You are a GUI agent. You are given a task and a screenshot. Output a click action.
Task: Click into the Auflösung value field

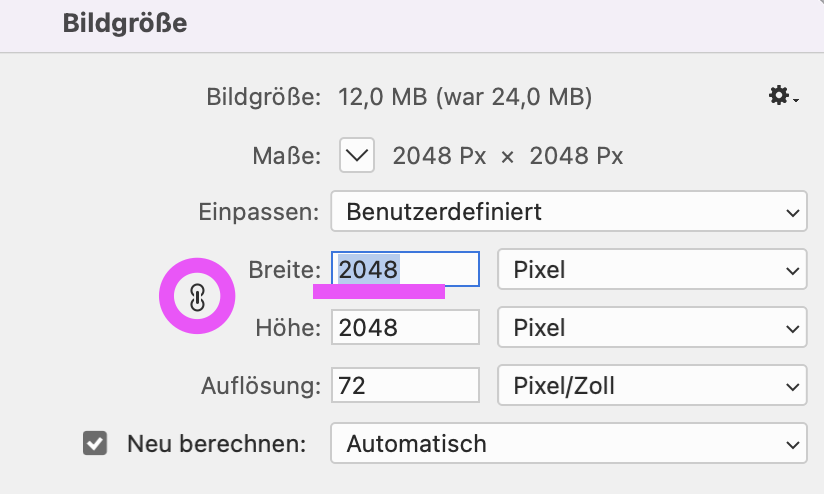(x=405, y=385)
